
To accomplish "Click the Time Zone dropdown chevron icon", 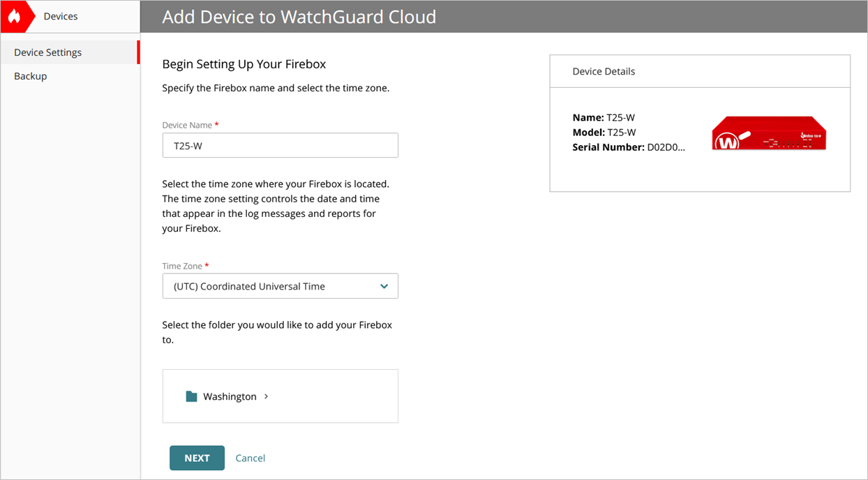I will pyautogui.click(x=384, y=286).
